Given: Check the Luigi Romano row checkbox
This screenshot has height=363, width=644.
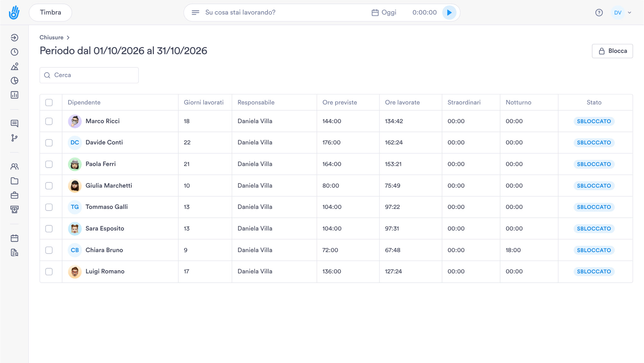Looking at the screenshot, I should click(49, 271).
